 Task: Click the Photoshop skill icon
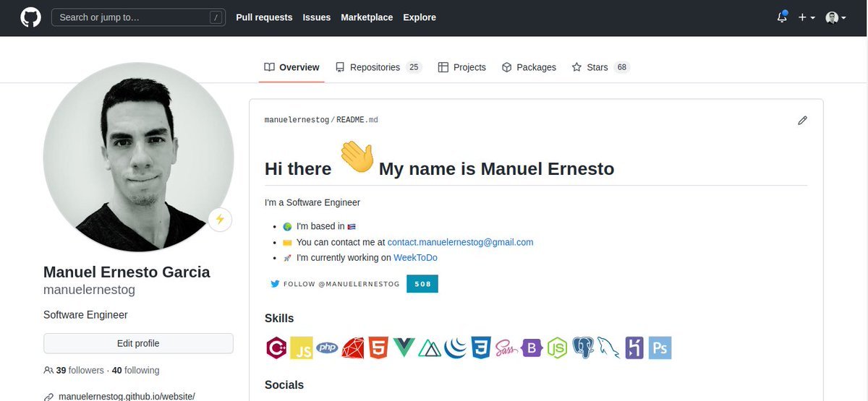tap(660, 348)
